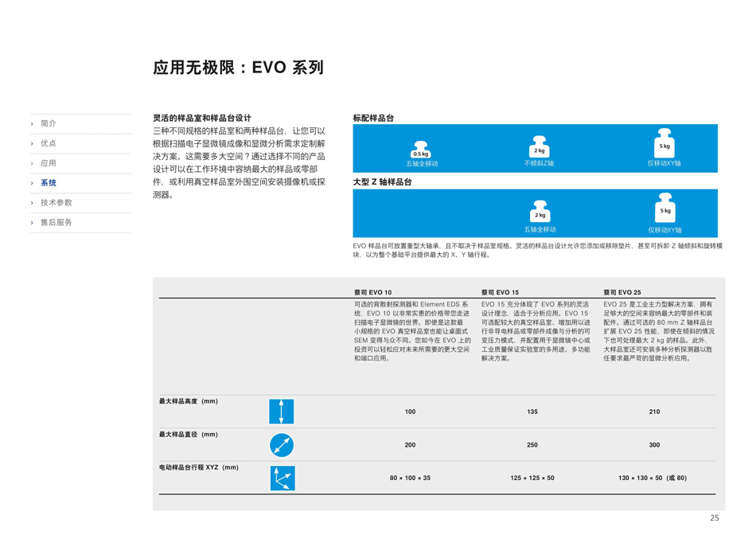Image resolution: width=756 pixels, height=535 pixels.
Task: Click the 不倾斜Z轴 label
Action: [x=539, y=163]
